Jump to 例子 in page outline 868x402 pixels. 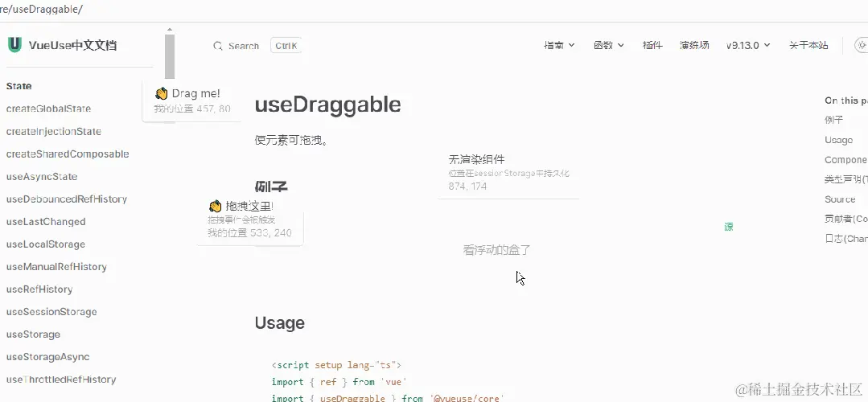833,120
